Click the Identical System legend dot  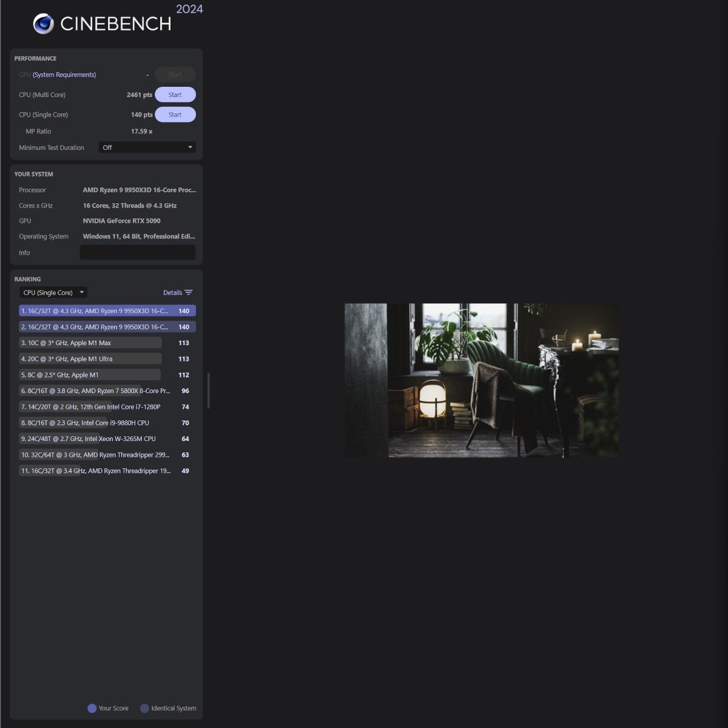click(144, 708)
